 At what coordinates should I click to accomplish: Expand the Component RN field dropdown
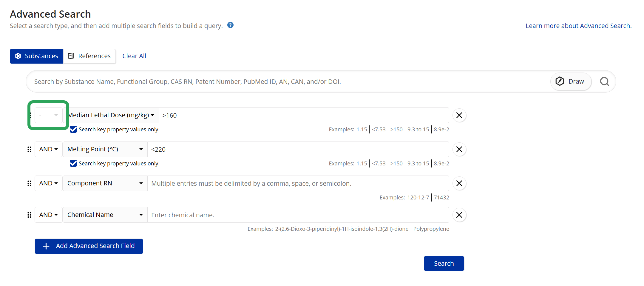point(105,183)
